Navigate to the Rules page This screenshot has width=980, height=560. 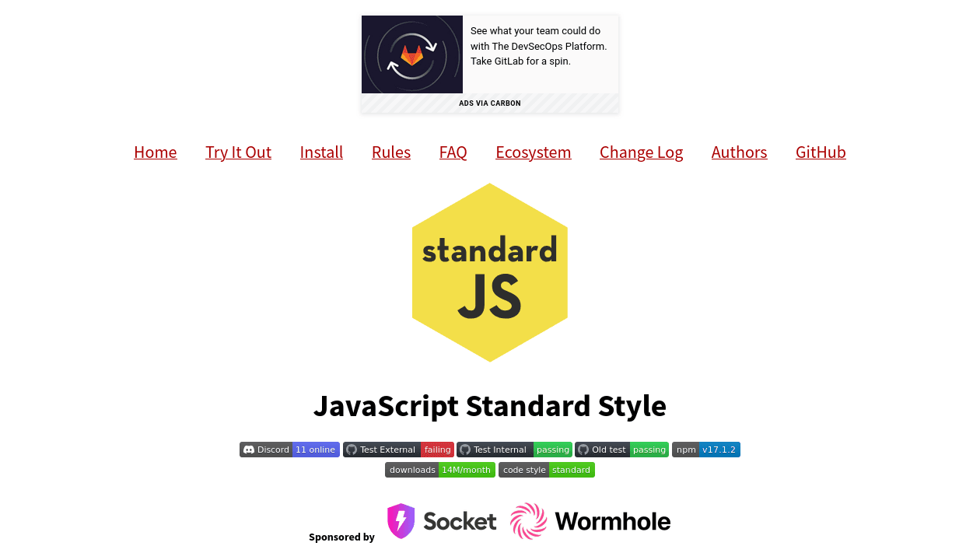pyautogui.click(x=391, y=152)
